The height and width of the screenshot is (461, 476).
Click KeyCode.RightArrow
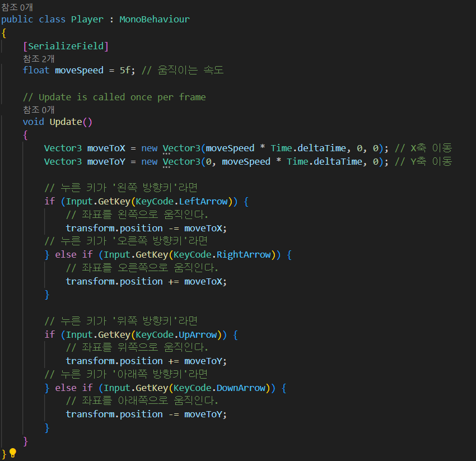coord(222,254)
